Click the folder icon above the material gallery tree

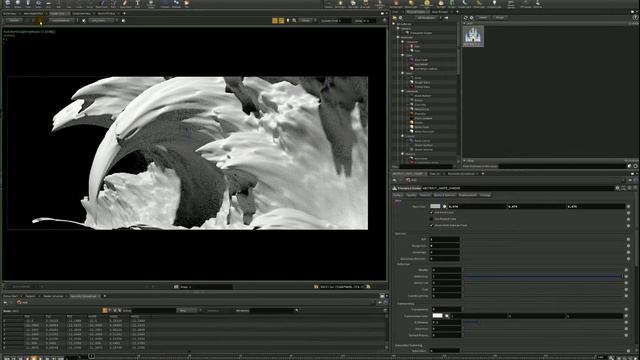(395, 18)
